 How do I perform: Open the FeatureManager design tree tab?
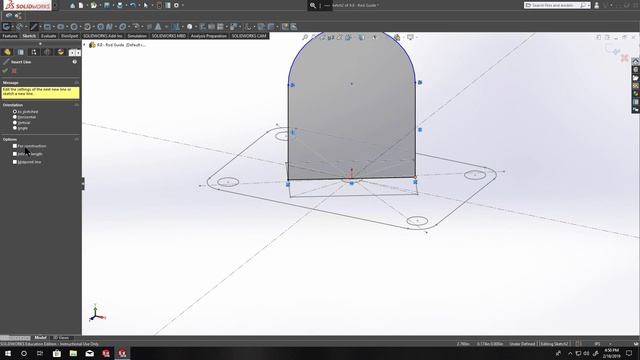click(x=7, y=52)
